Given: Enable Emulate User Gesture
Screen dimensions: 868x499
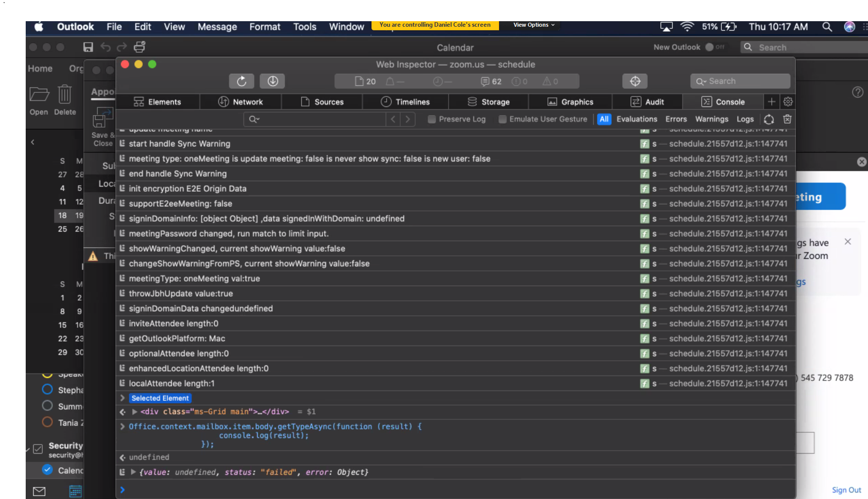Looking at the screenshot, I should pyautogui.click(x=503, y=119).
